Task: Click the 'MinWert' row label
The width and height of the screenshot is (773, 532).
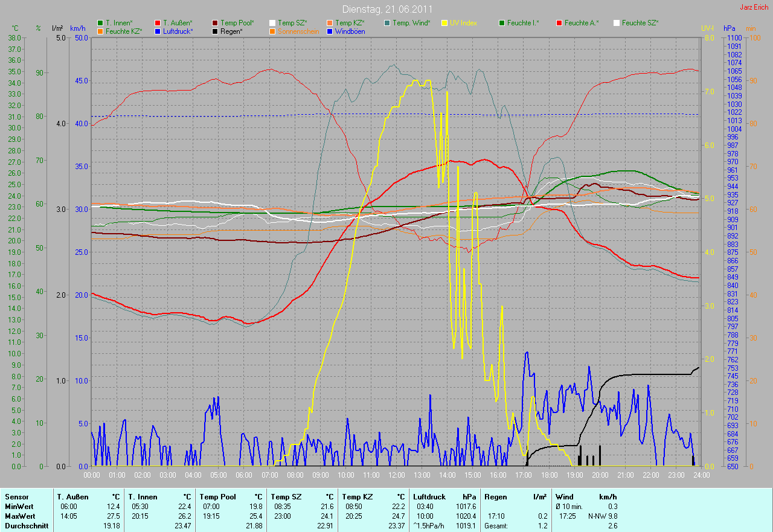Action: point(19,507)
